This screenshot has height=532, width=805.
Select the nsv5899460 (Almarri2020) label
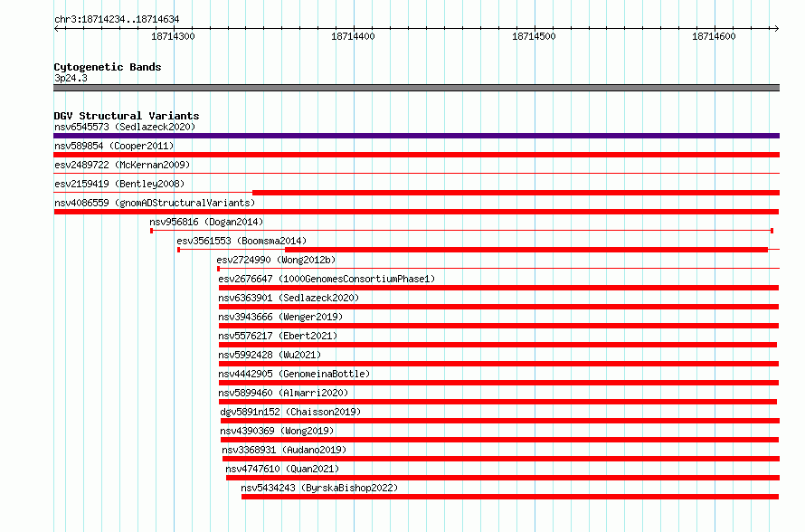[283, 393]
